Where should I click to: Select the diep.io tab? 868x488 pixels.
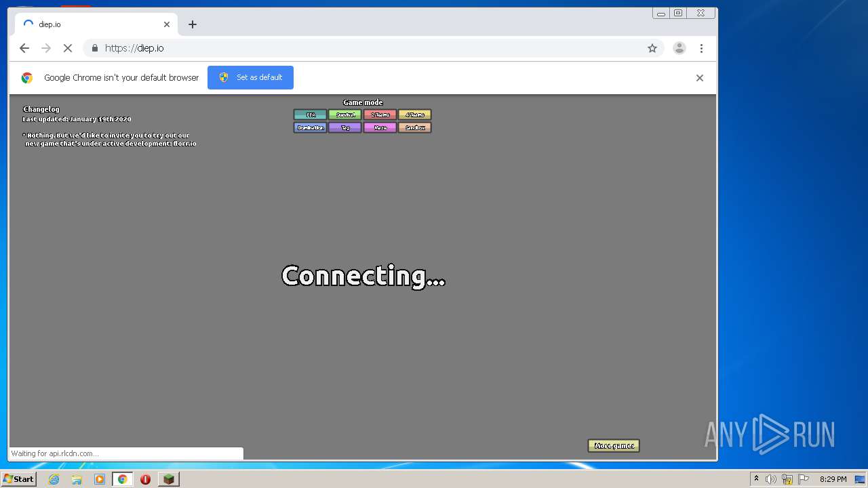pos(96,24)
